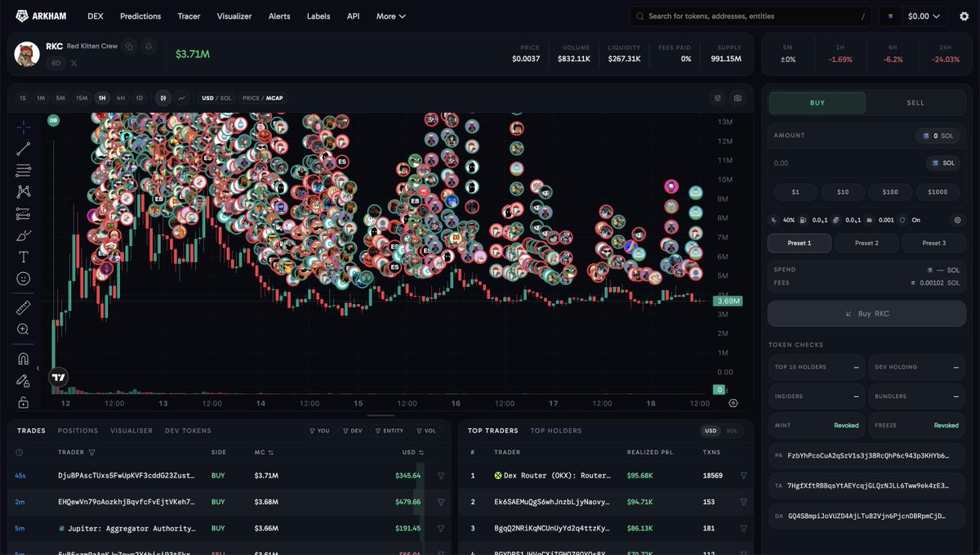Expand the More navigation menu
Viewport: 980px width, 555px height.
pos(391,16)
